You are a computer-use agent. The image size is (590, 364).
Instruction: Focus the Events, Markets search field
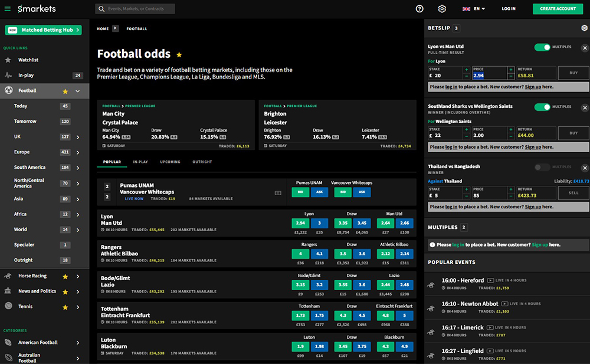pos(135,9)
